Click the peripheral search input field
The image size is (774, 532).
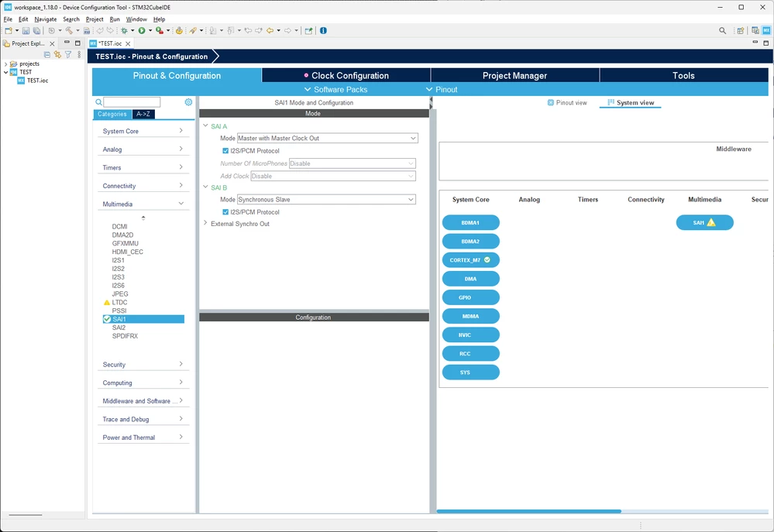coord(132,102)
